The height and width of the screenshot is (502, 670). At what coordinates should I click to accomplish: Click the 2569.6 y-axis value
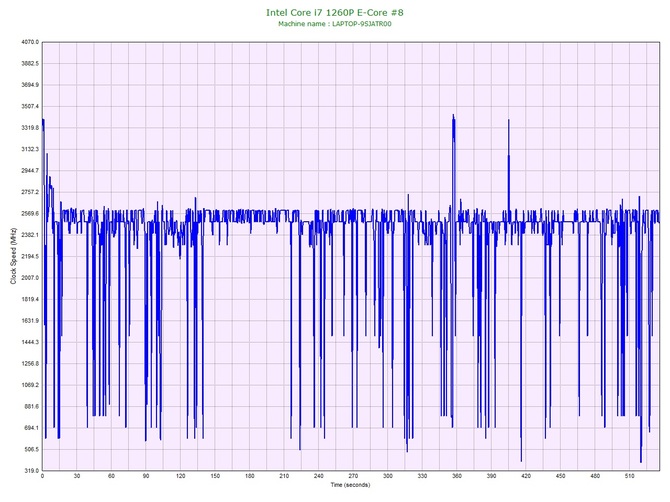click(x=30, y=213)
